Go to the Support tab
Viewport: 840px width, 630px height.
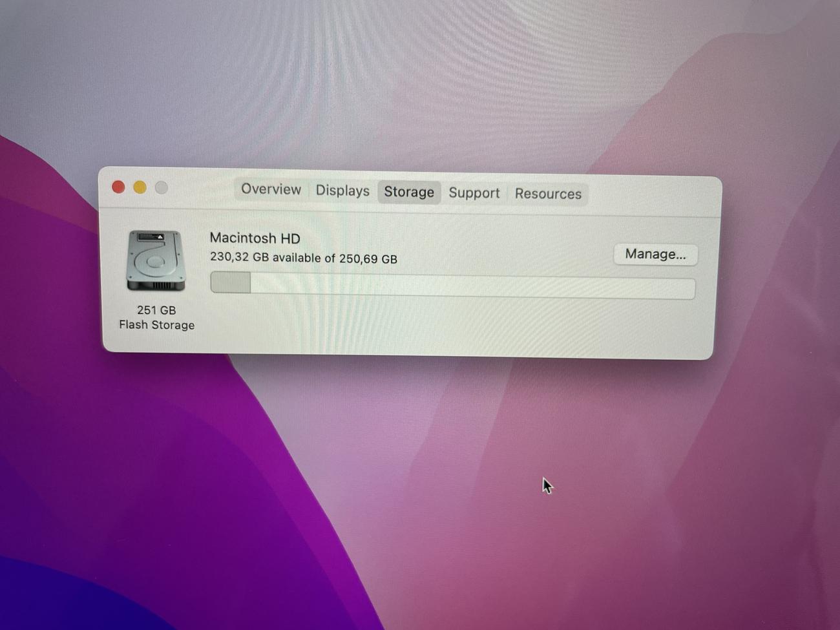474,193
